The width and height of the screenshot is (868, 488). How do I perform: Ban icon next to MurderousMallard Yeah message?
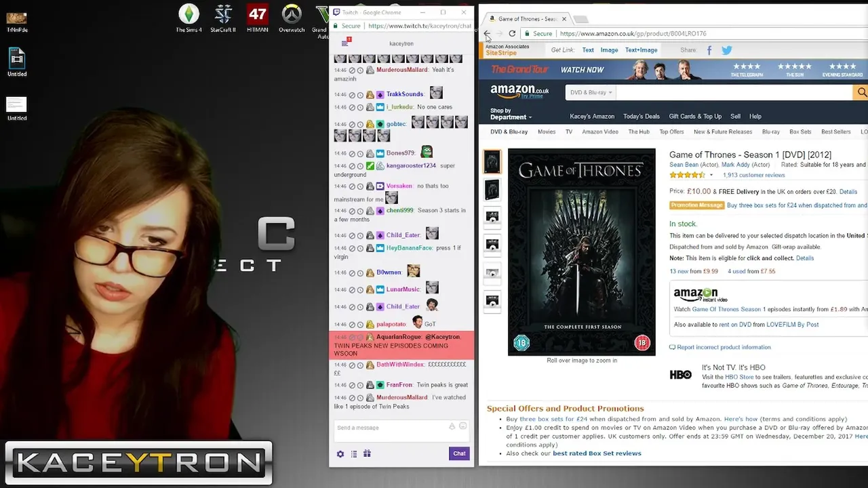(352, 70)
